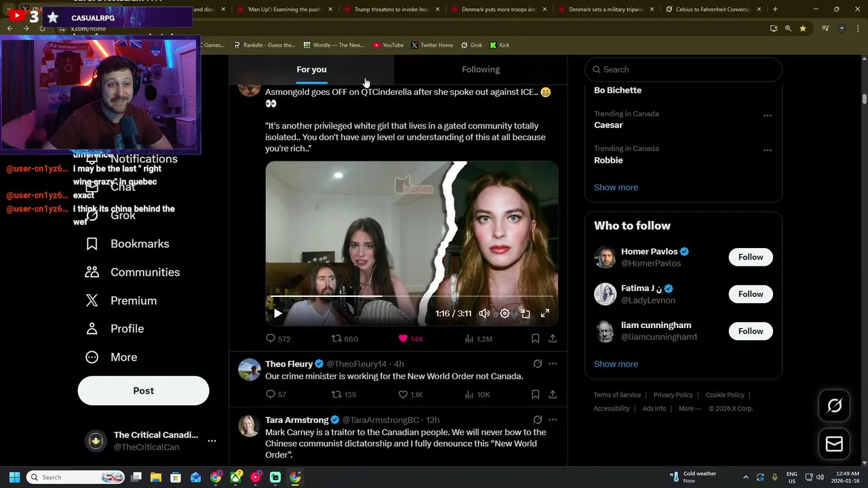Image resolution: width=868 pixels, height=488 pixels.
Task: Bookmark this page with the address bar star
Action: click(x=803, y=28)
